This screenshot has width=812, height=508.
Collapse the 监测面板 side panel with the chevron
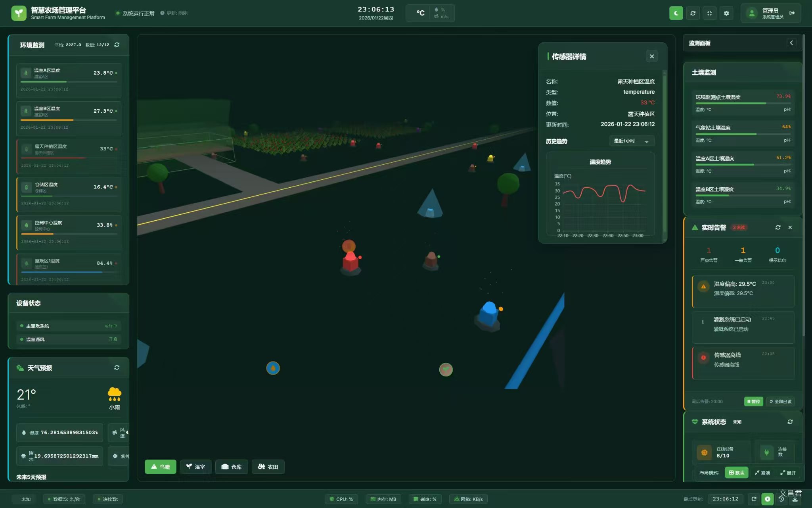tap(791, 43)
